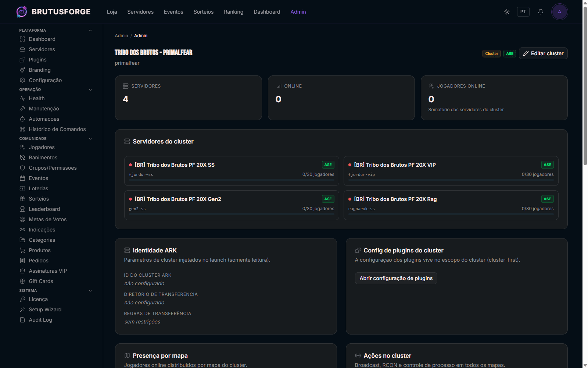588x368 pixels.
Task: Click the BrutusForge logo icon
Action: click(x=22, y=12)
